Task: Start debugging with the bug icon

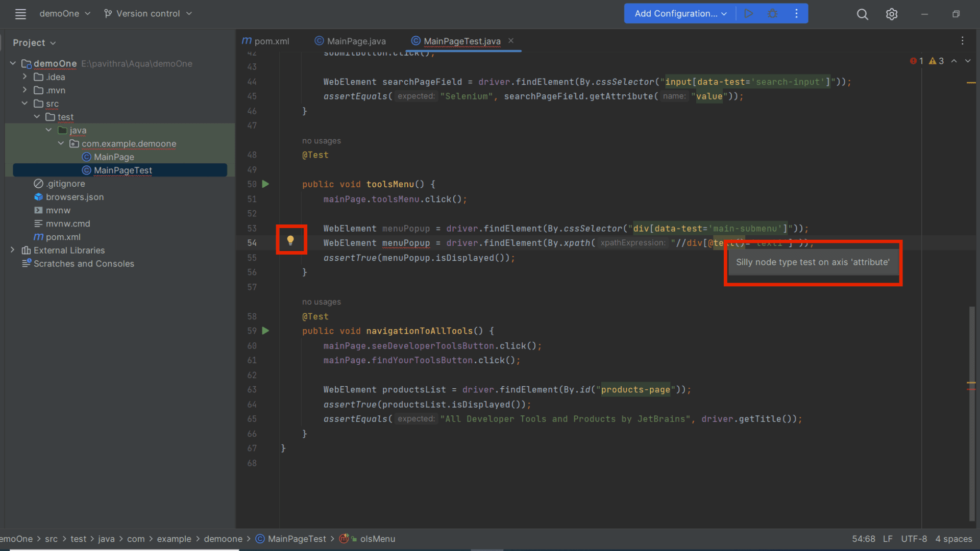Action: [x=772, y=13]
